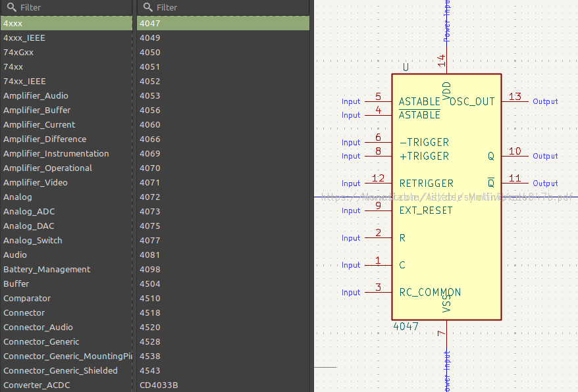This screenshot has width=578, height=392.
Task: Choose symbol 4060 from the symbol list
Action: (x=149, y=124)
